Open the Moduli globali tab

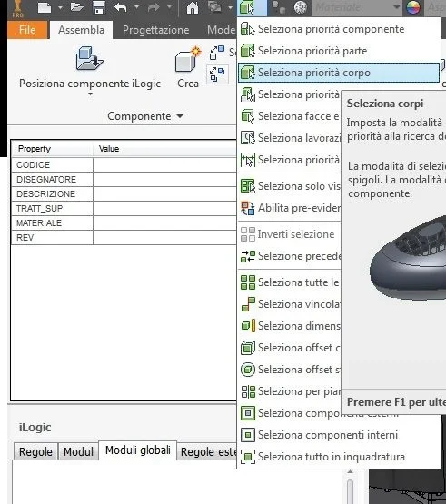[138, 450]
